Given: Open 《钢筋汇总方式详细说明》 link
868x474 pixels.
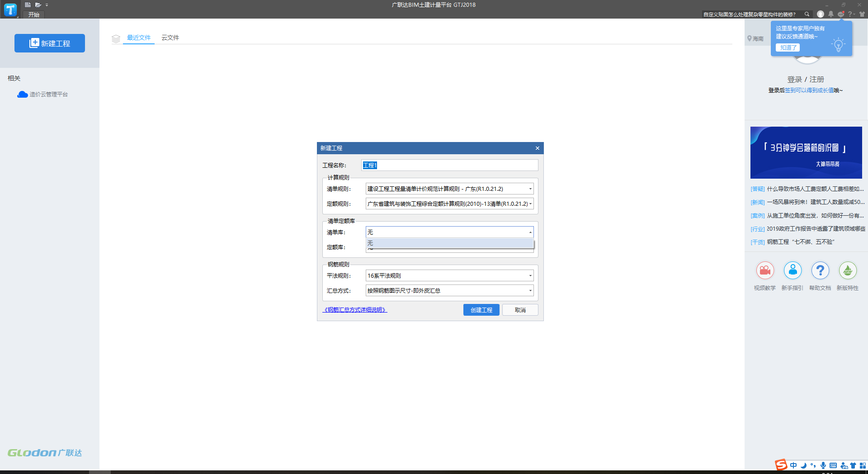Looking at the screenshot, I should [355, 310].
